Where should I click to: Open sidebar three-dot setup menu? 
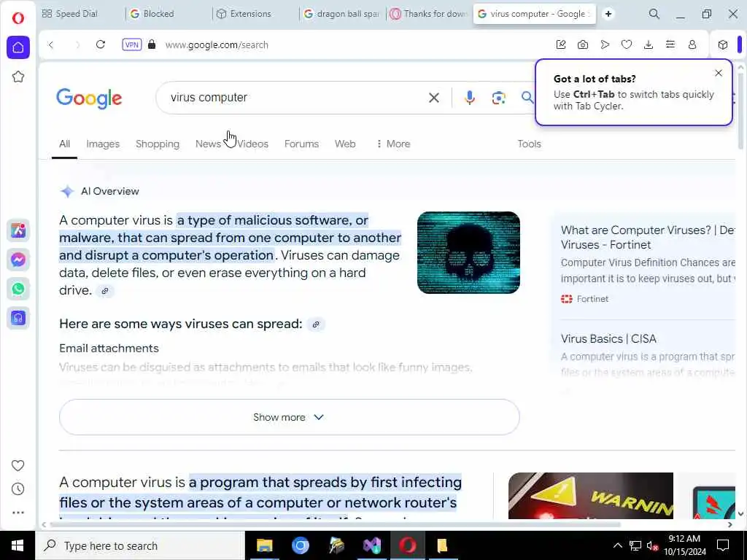pos(18,513)
